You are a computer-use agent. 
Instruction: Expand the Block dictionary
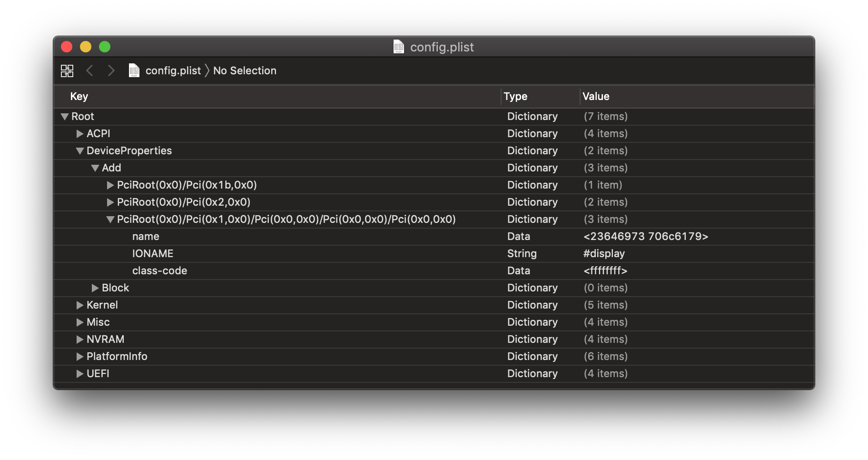pyautogui.click(x=95, y=288)
